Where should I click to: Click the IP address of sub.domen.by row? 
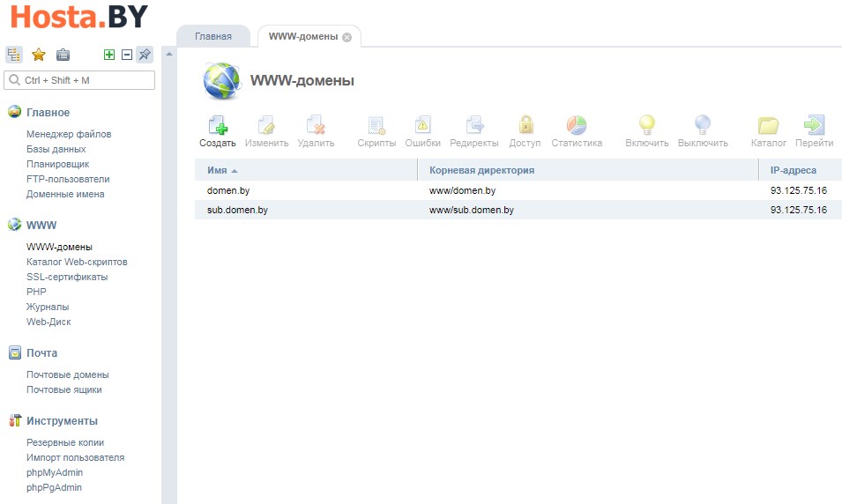[x=799, y=210]
